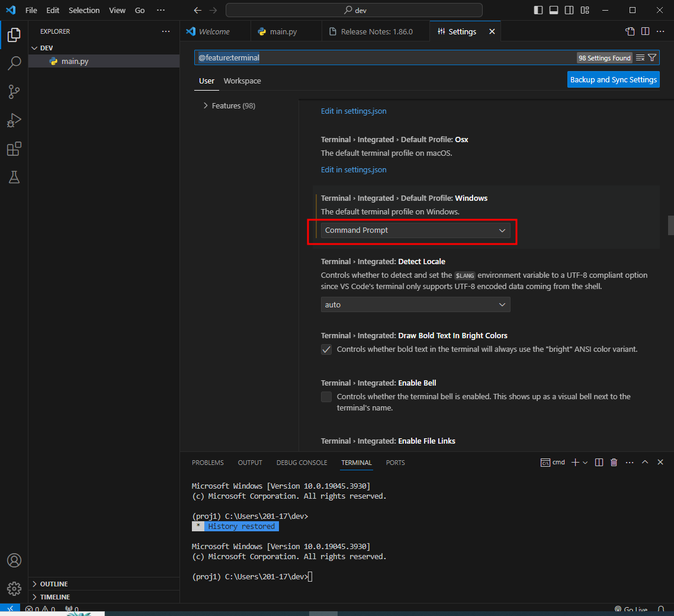Create a new terminal with plus icon
Screen dimensions: 674x616
tap(575, 462)
